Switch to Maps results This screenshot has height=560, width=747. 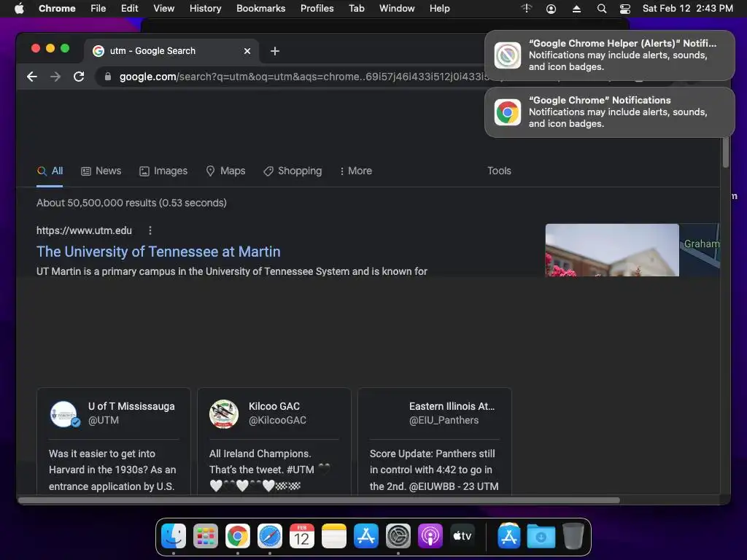[x=226, y=171]
